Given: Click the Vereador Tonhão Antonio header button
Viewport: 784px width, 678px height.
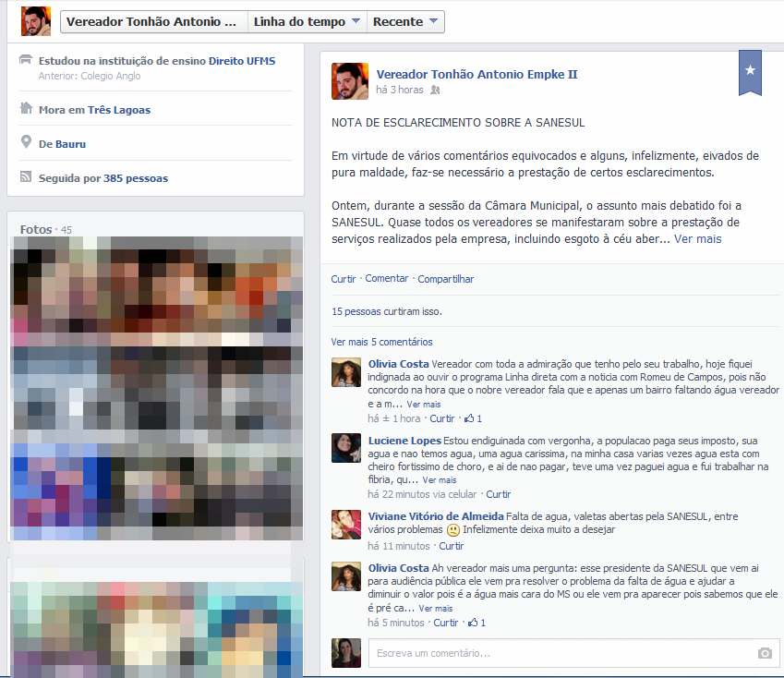Looking at the screenshot, I should pyautogui.click(x=154, y=22).
